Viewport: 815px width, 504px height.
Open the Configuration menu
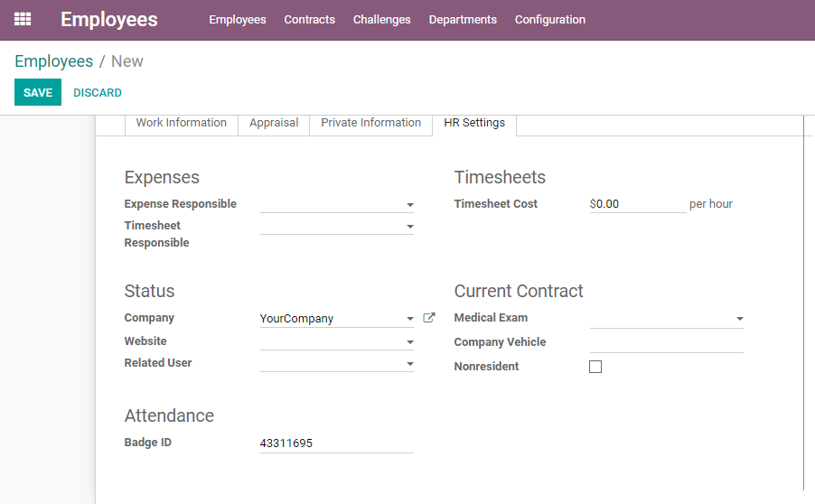pos(550,20)
